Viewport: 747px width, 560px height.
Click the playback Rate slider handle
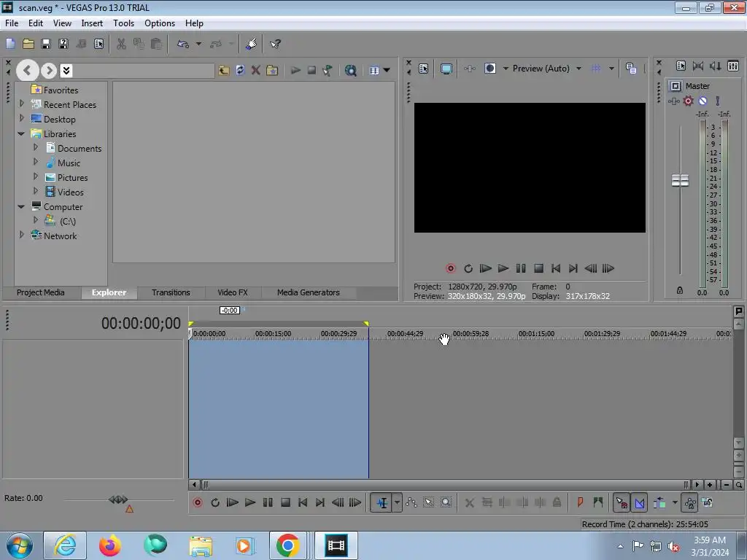click(118, 499)
